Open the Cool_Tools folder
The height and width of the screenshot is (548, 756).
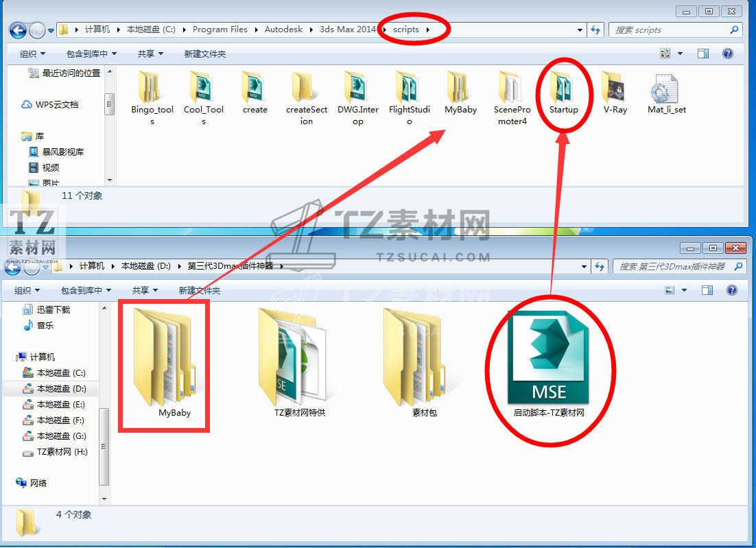[x=204, y=98]
